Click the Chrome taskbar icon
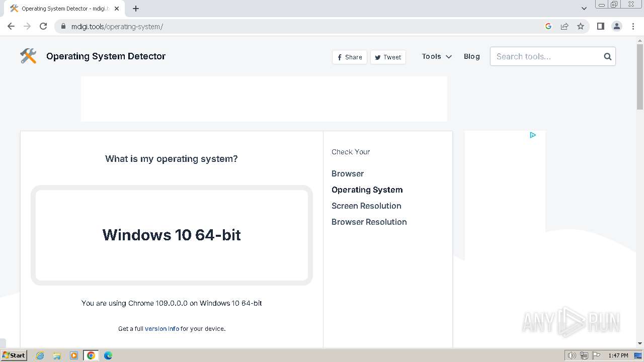This screenshot has width=644, height=362. (91, 355)
